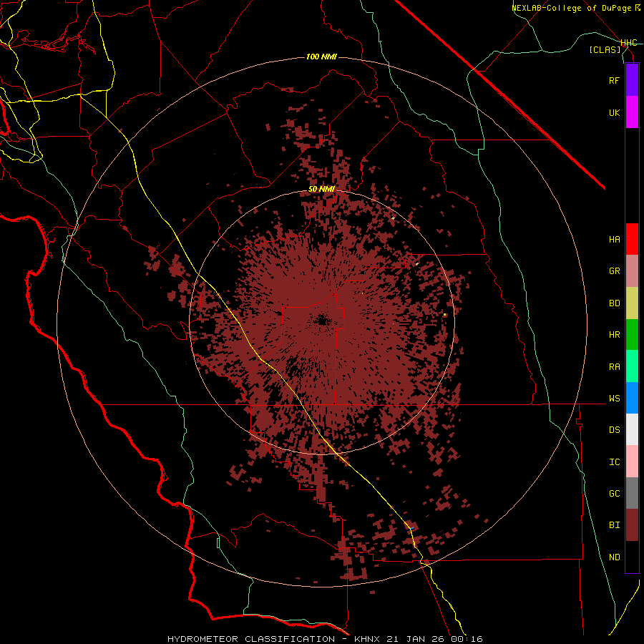The height and width of the screenshot is (644, 644).
Task: Click the RF legend label
Action: [x=615, y=80]
